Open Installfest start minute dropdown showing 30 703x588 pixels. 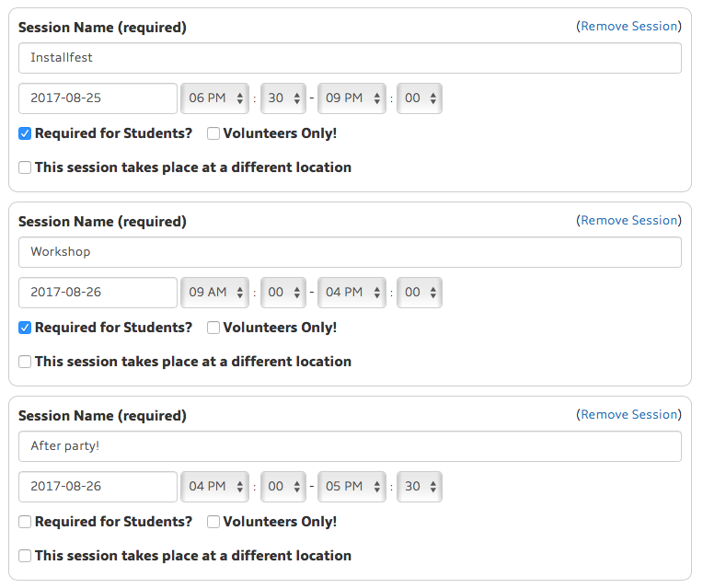coord(283,98)
